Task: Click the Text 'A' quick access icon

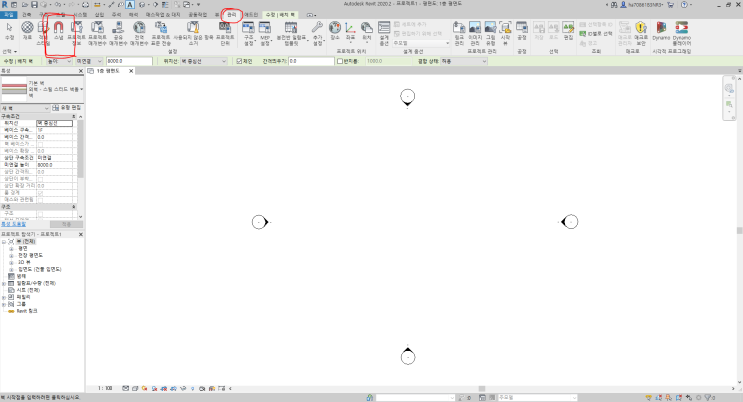Action: click(129, 5)
